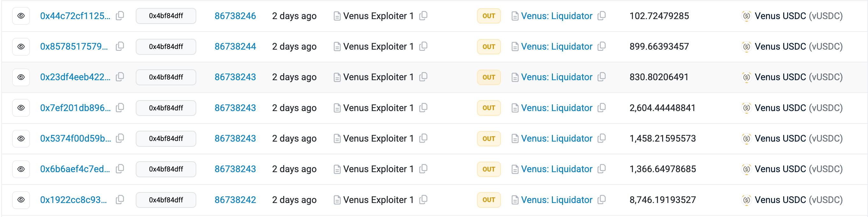
Task: Copy transaction hash 0x5374f00d59b
Action: (x=120, y=138)
